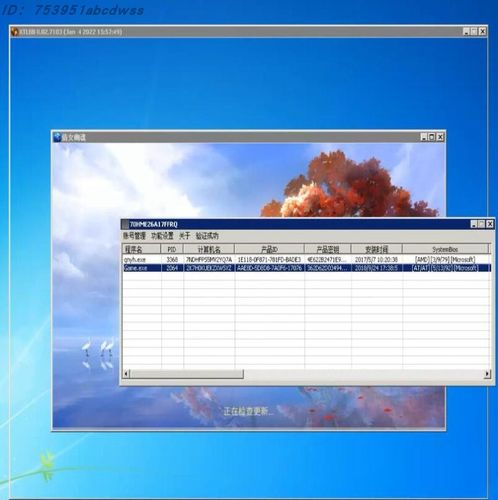Open the 功能设置 menu
Screen dimensions: 498x500
[x=162, y=236]
